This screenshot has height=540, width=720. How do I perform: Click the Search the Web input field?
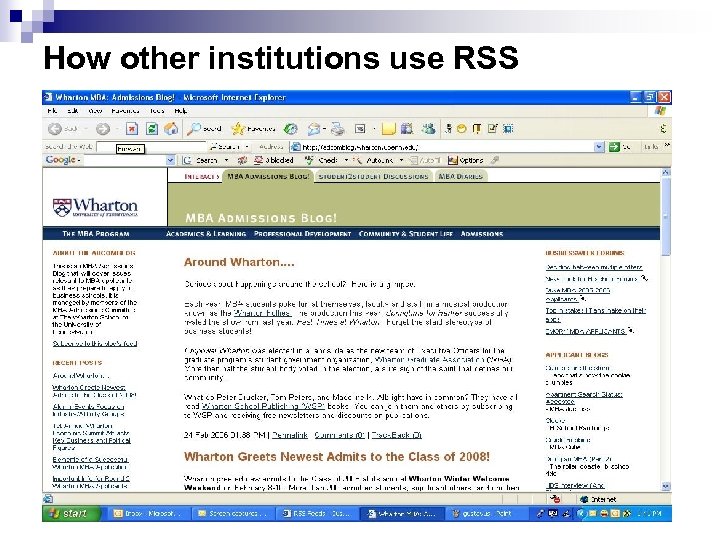151,147
